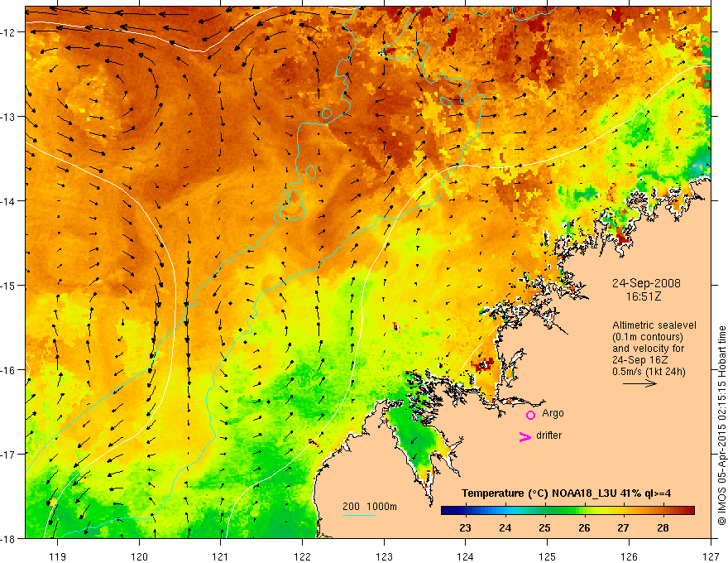Click the temperature color bar

(568, 511)
